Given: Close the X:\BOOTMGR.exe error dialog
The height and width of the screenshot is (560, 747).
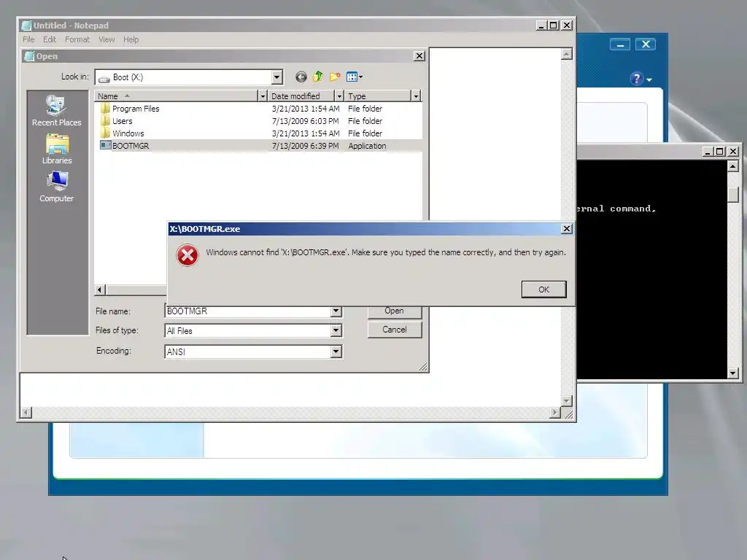Looking at the screenshot, I should [x=566, y=228].
